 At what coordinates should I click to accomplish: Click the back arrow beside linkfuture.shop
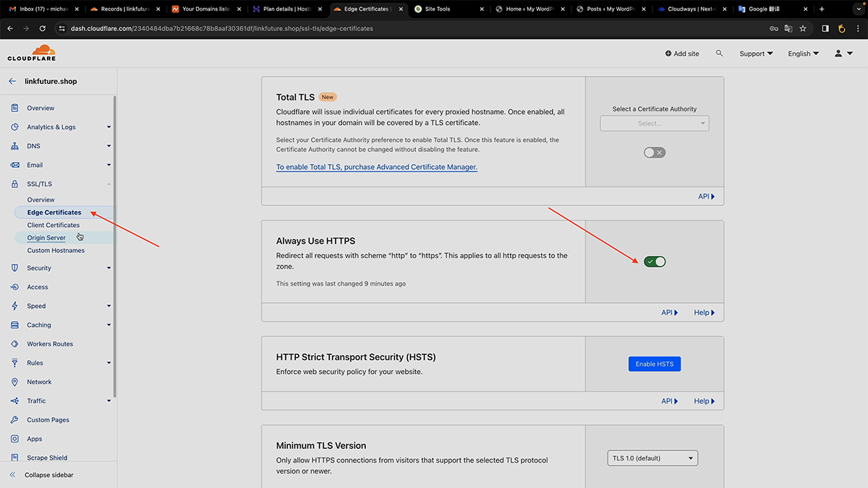[x=12, y=82]
